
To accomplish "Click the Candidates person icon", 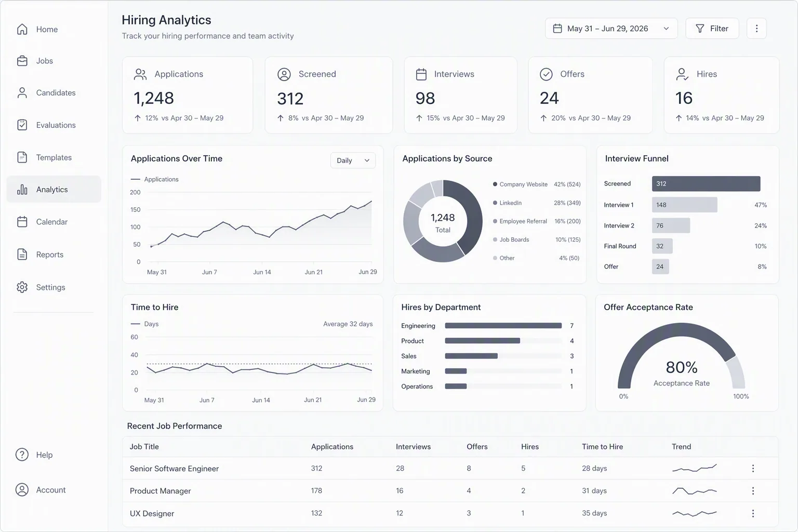I will (22, 93).
